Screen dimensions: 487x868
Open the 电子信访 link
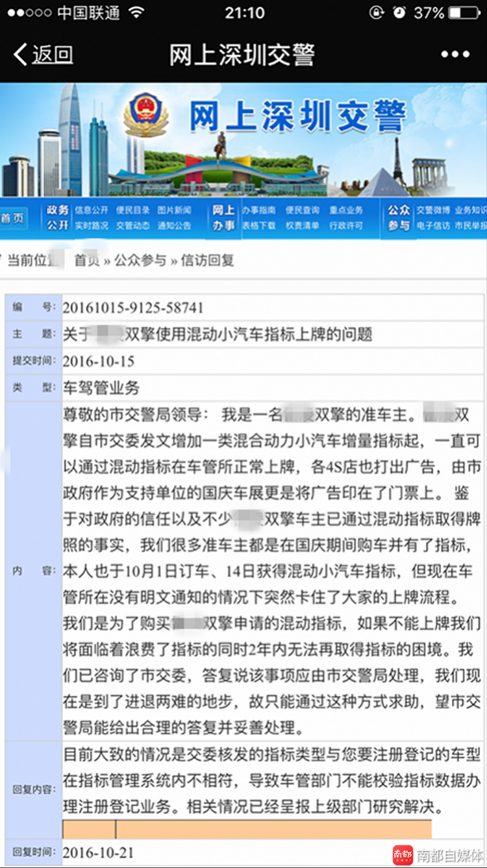433,226
